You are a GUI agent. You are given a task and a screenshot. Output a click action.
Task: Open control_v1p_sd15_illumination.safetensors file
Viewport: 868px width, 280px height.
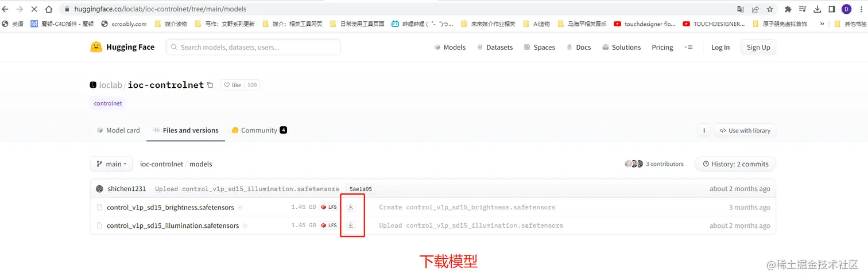point(173,225)
